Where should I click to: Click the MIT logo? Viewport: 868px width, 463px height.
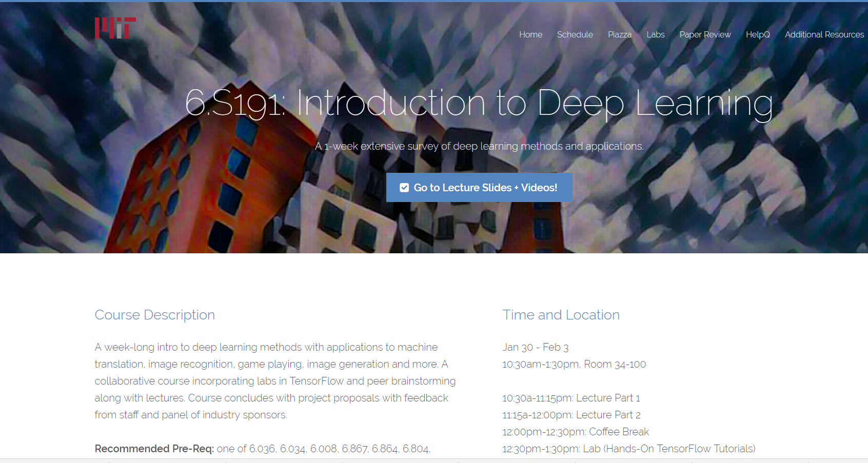coord(115,28)
